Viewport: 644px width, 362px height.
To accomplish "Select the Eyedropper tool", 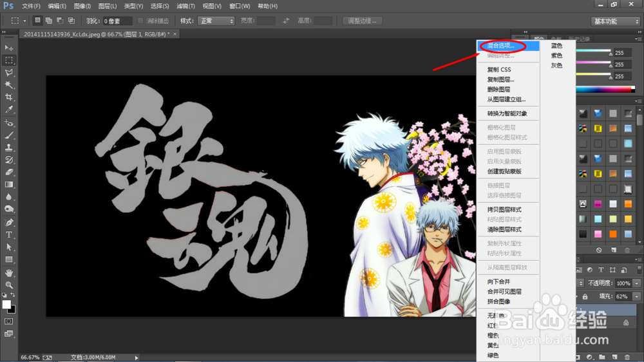I will tap(8, 110).
